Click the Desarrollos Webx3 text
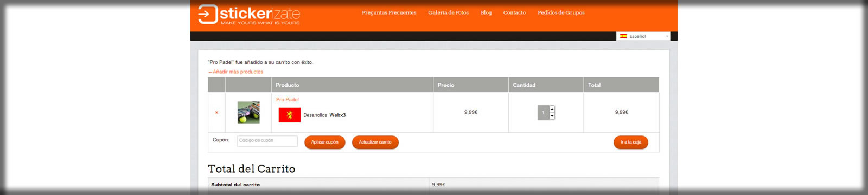 coord(324,115)
